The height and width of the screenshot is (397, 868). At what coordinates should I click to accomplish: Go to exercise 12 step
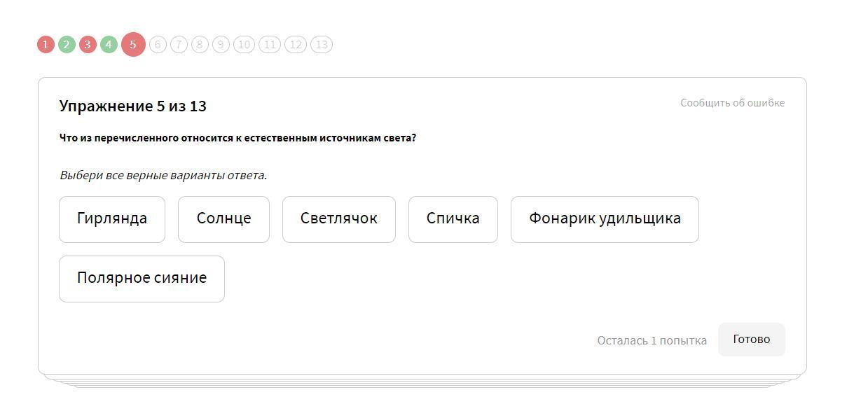[296, 45]
